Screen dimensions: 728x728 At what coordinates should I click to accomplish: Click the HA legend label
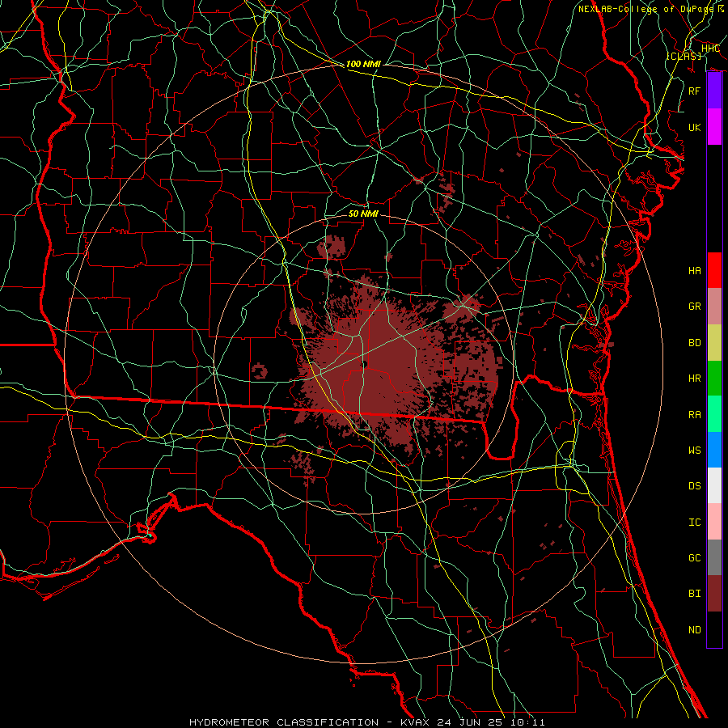pos(695,270)
